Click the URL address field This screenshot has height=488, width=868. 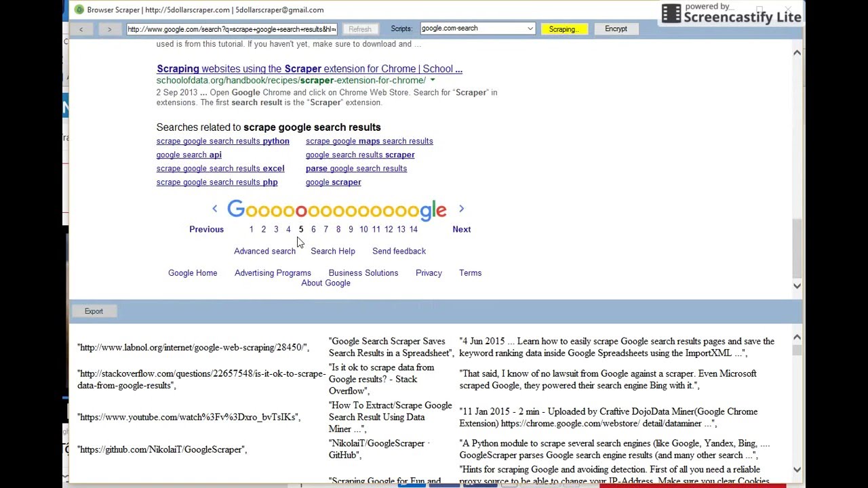[x=231, y=29]
